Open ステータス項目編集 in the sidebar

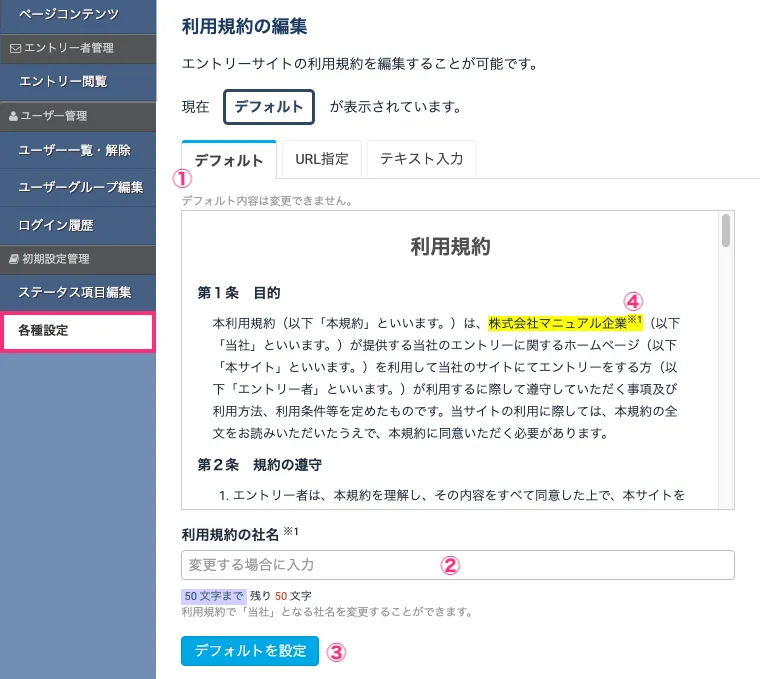pos(75,293)
